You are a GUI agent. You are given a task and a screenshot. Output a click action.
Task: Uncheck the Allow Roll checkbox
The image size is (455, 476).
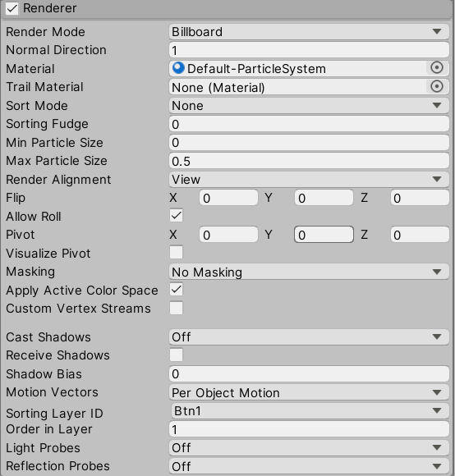176,216
